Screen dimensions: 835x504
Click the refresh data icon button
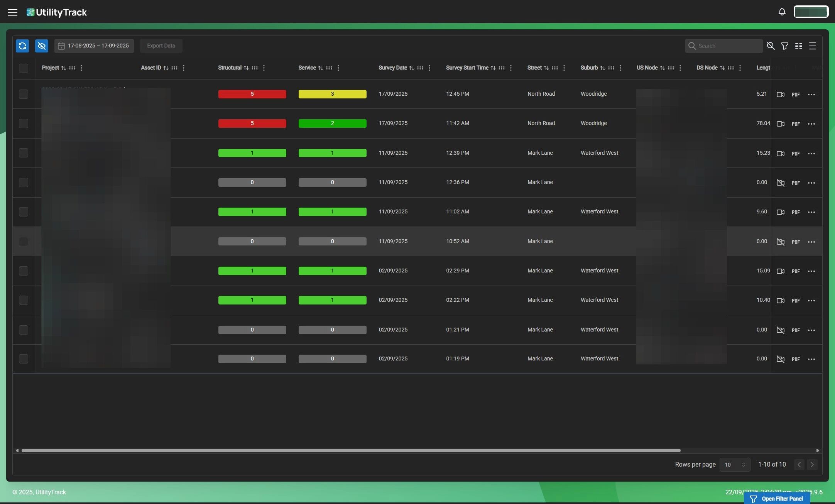[22, 46]
